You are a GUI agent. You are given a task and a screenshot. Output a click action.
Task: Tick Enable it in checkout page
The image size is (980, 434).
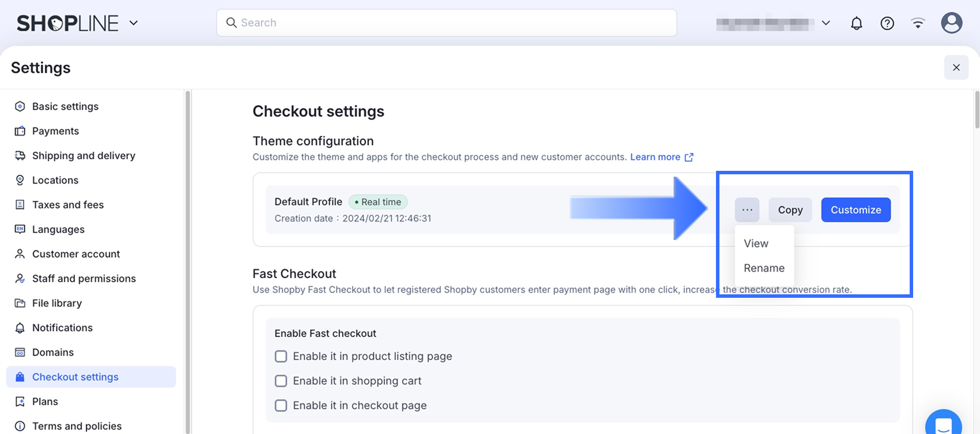(281, 406)
